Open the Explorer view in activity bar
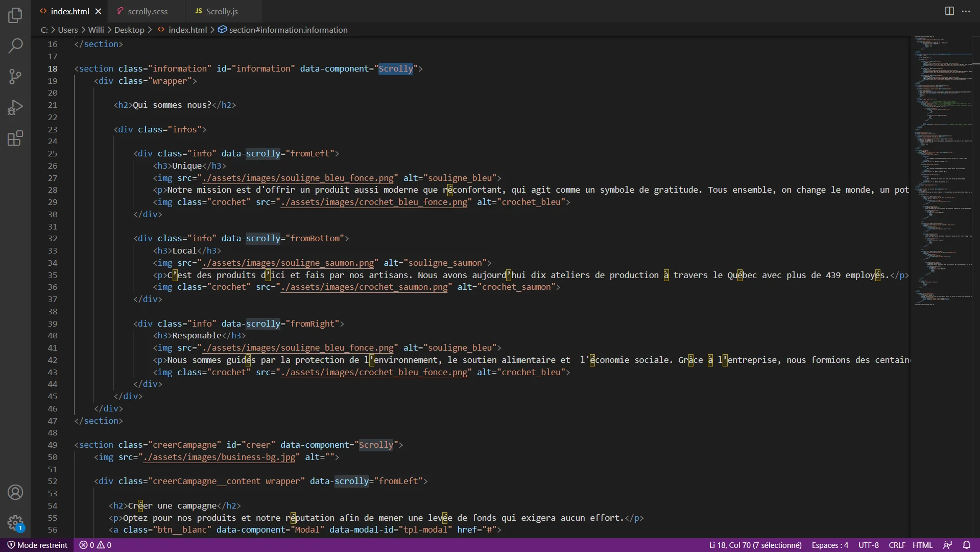The height and width of the screenshot is (552, 980). pyautogui.click(x=15, y=15)
